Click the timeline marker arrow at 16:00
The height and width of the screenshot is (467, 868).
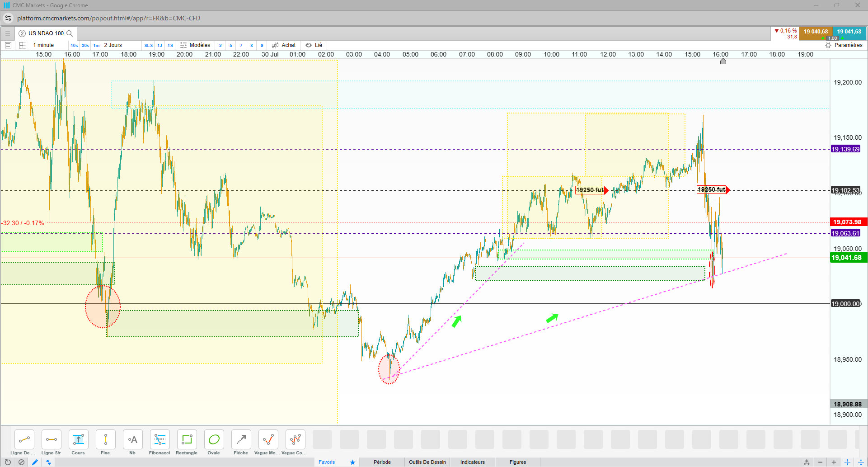[723, 61]
